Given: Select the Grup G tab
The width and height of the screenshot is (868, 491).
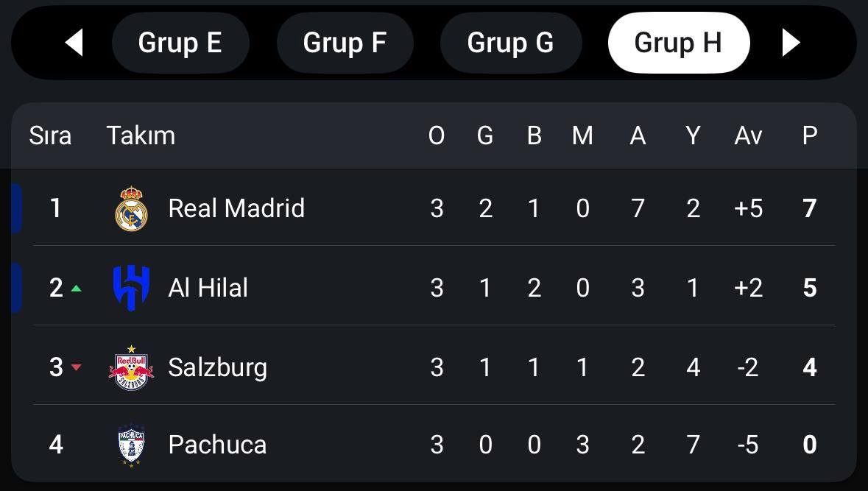Looking at the screenshot, I should (x=510, y=43).
